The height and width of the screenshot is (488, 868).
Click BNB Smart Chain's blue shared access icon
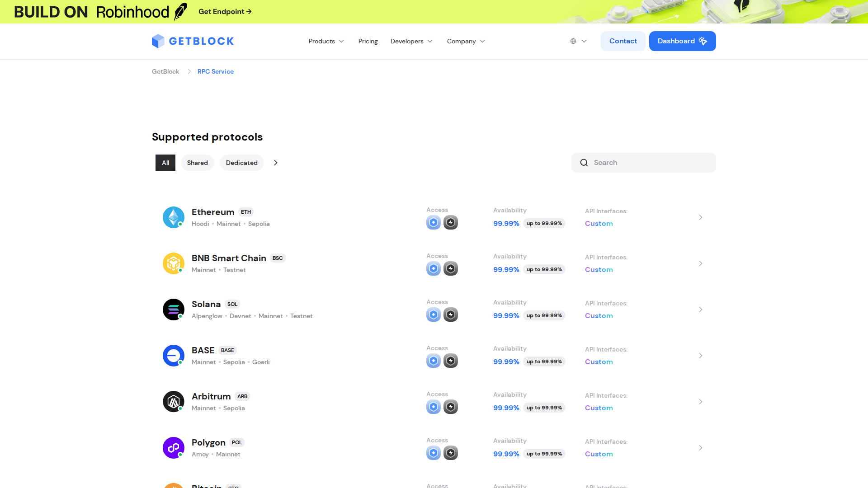pos(434,268)
